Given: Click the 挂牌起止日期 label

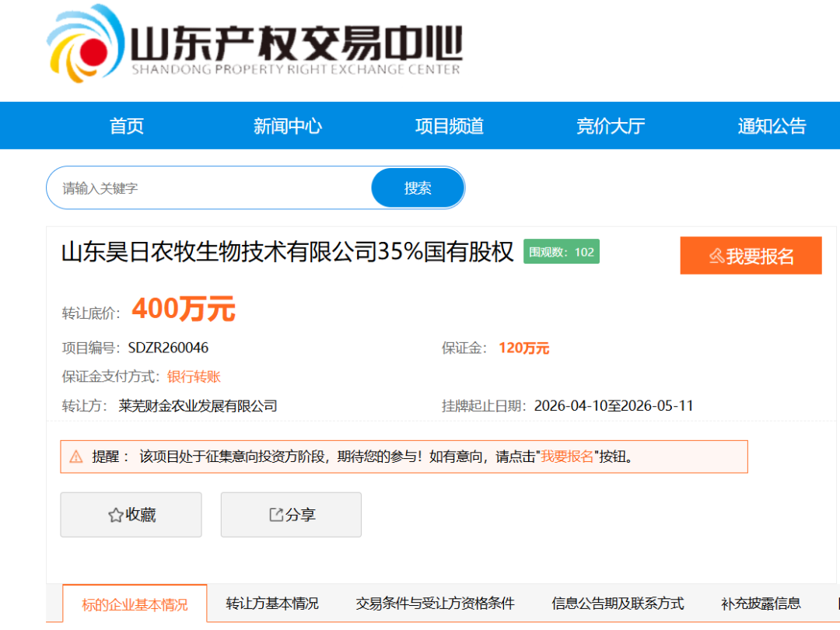Looking at the screenshot, I should (x=485, y=406).
